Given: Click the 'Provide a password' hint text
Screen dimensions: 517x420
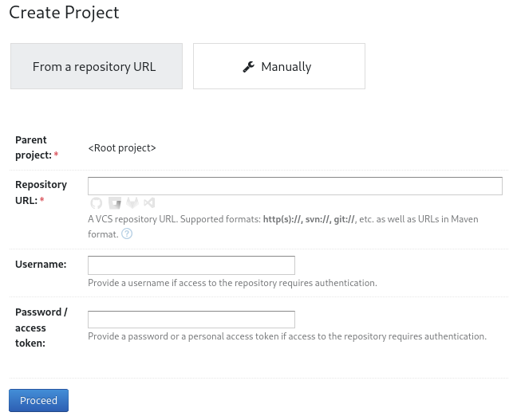Looking at the screenshot, I should 287,336.
